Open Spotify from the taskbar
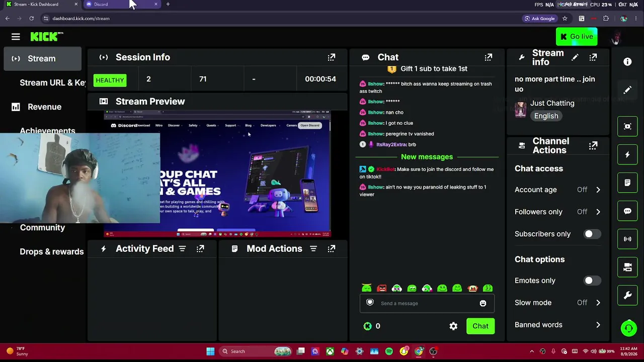 pos(389,351)
